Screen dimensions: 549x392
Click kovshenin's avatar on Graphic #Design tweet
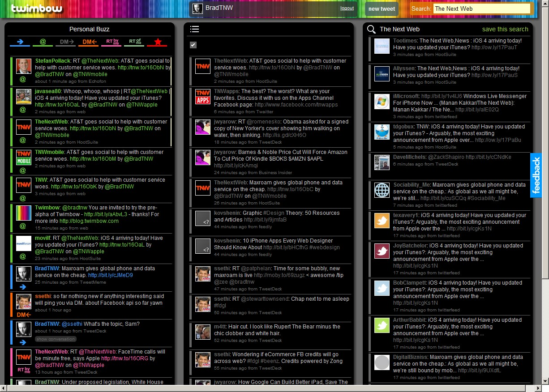[203, 218]
